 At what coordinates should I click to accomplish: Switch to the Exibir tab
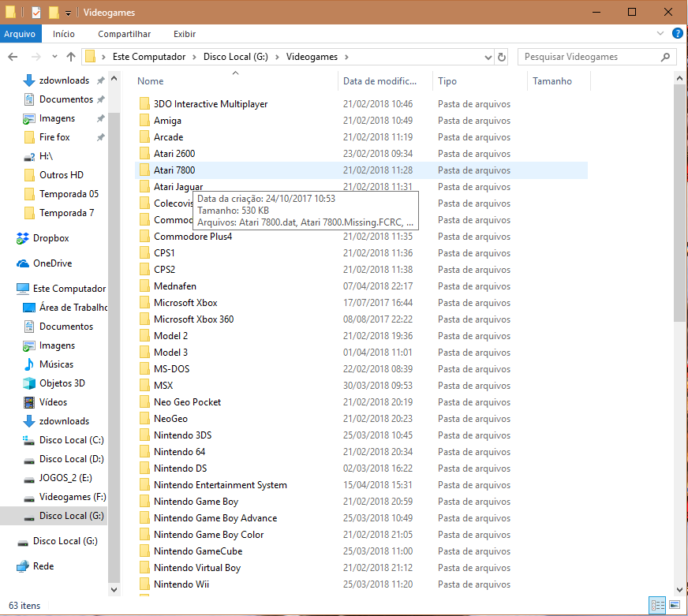click(x=185, y=34)
